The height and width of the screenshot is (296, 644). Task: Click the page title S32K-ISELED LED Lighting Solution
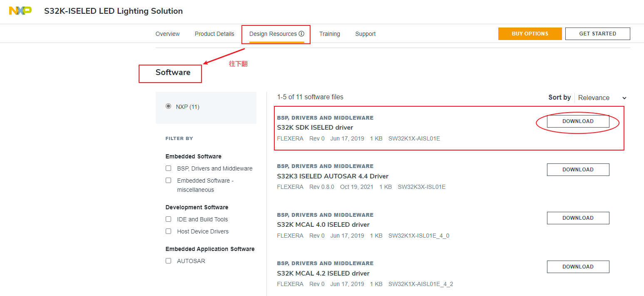[x=113, y=11]
